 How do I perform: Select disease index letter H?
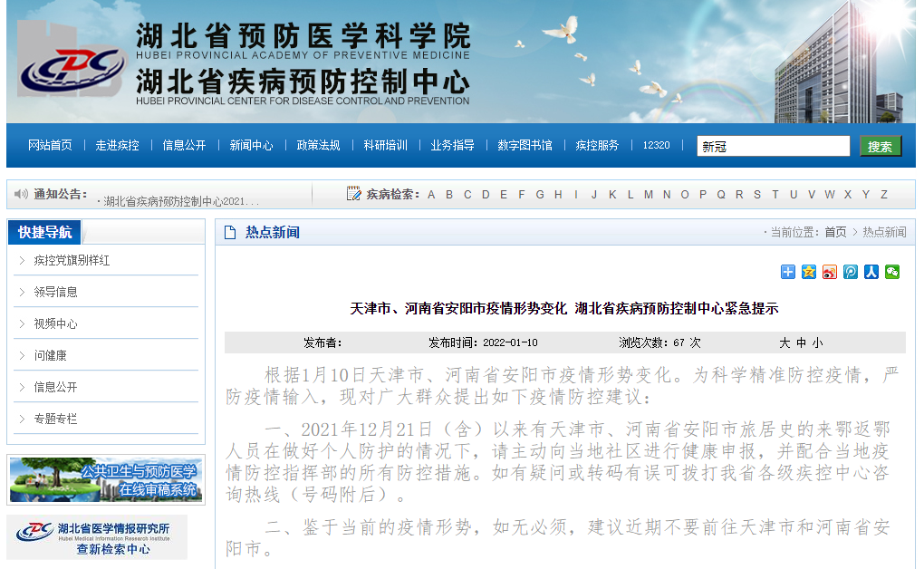558,195
